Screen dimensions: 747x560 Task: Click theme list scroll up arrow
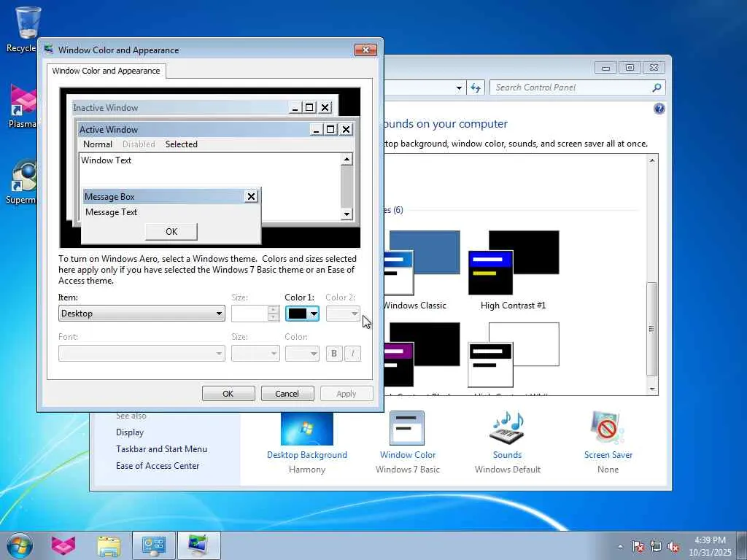(651, 161)
